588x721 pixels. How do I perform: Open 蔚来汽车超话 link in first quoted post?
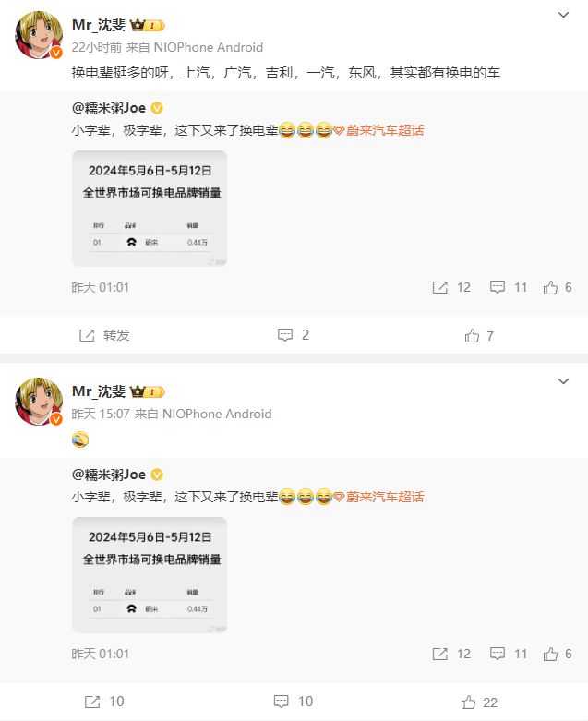[384, 130]
